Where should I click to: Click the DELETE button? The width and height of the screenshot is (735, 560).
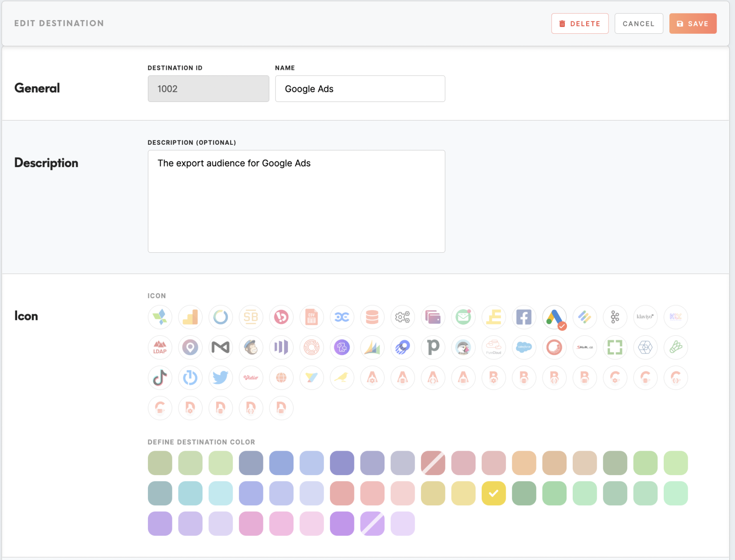(x=580, y=24)
